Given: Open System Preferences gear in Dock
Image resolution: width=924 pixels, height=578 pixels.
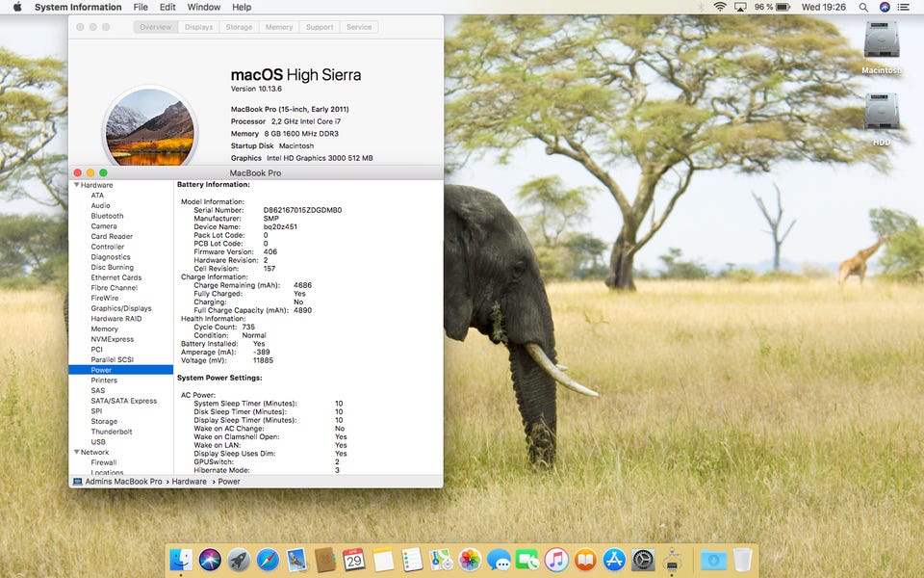Looking at the screenshot, I should [643, 559].
